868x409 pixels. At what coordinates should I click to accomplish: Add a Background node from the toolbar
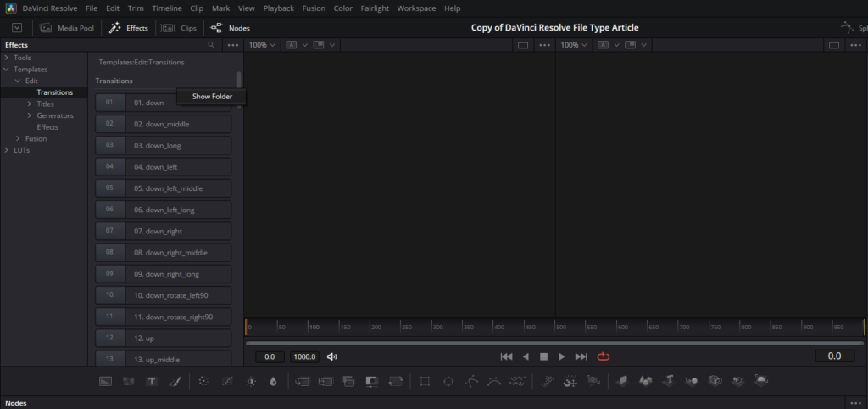pos(105,381)
